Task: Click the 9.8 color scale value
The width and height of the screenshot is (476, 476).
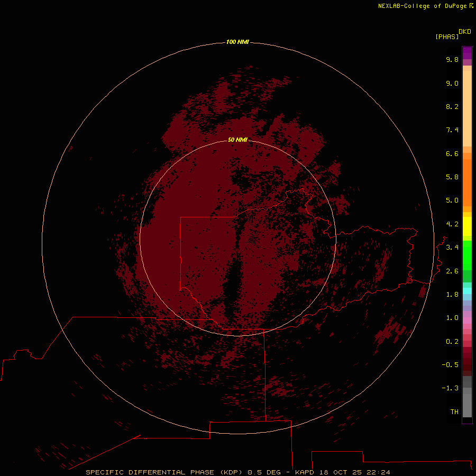Action: pyautogui.click(x=452, y=59)
